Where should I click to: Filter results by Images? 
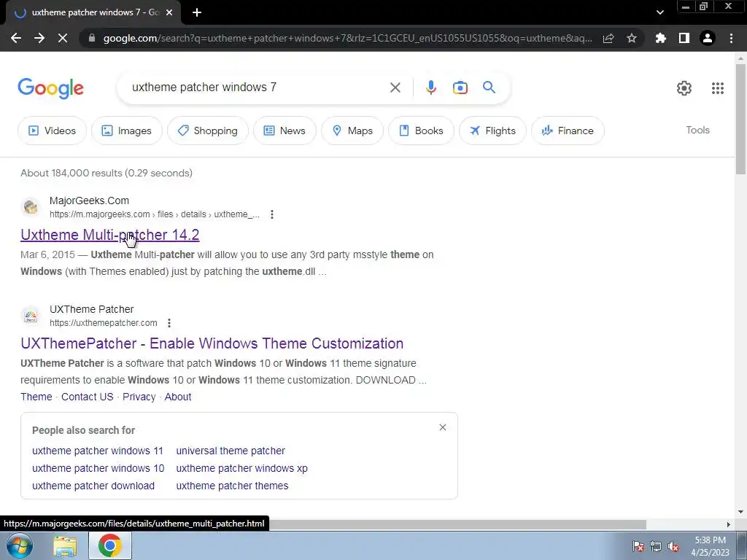pos(127,131)
